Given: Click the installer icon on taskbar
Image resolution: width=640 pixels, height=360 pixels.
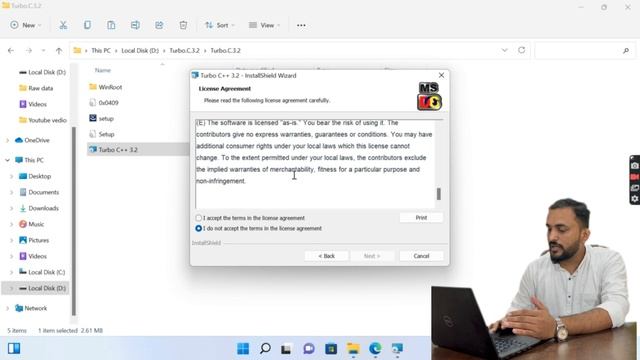Looking at the screenshot, I should click(x=397, y=349).
